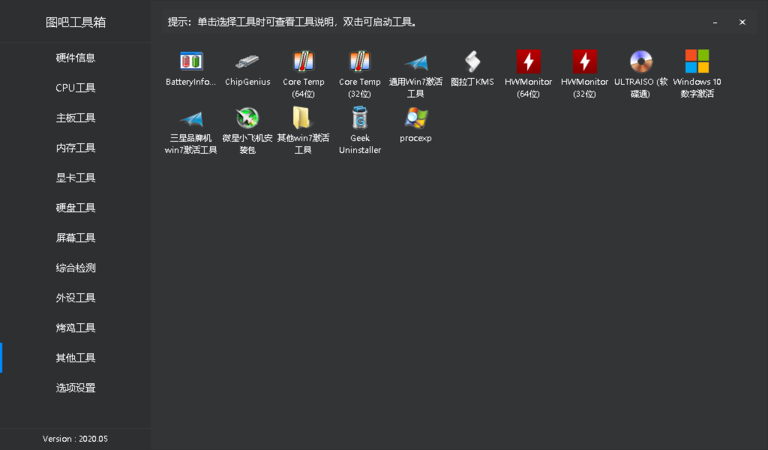The height and width of the screenshot is (450, 768).
Task: Open the 外设工具 category
Action: pos(75,298)
